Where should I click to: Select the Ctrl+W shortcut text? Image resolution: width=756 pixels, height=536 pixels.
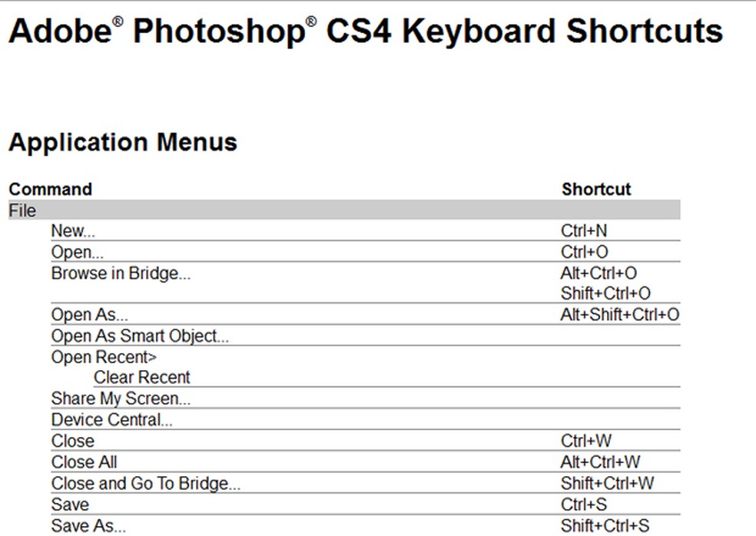(x=586, y=442)
